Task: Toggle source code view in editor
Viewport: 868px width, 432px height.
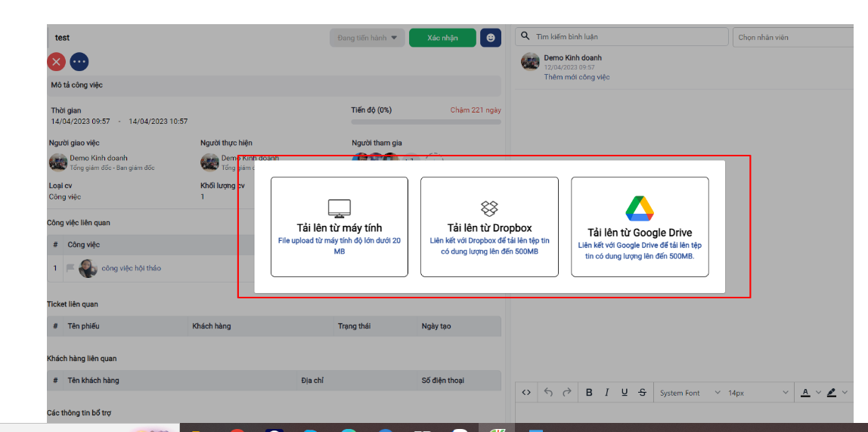Action: coord(526,393)
